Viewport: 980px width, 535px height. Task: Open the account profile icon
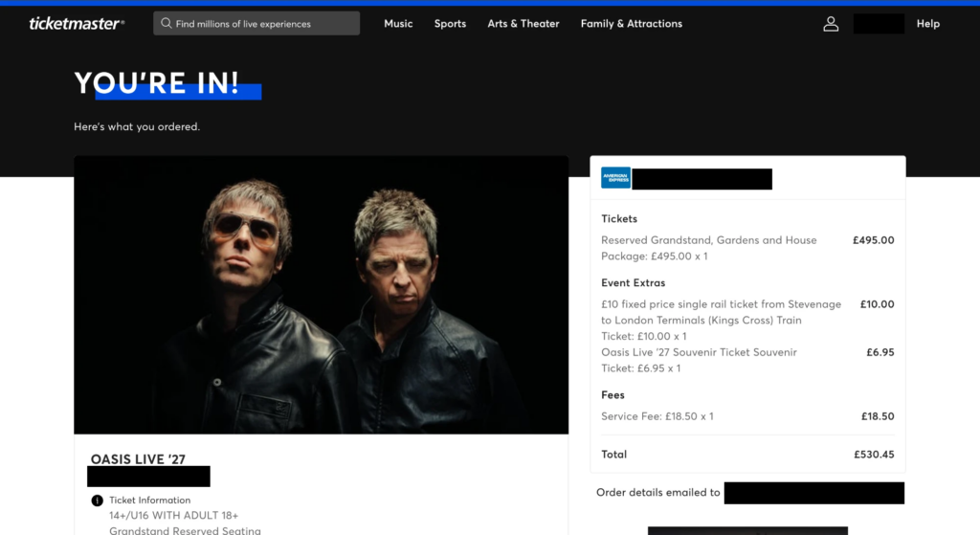click(x=831, y=24)
